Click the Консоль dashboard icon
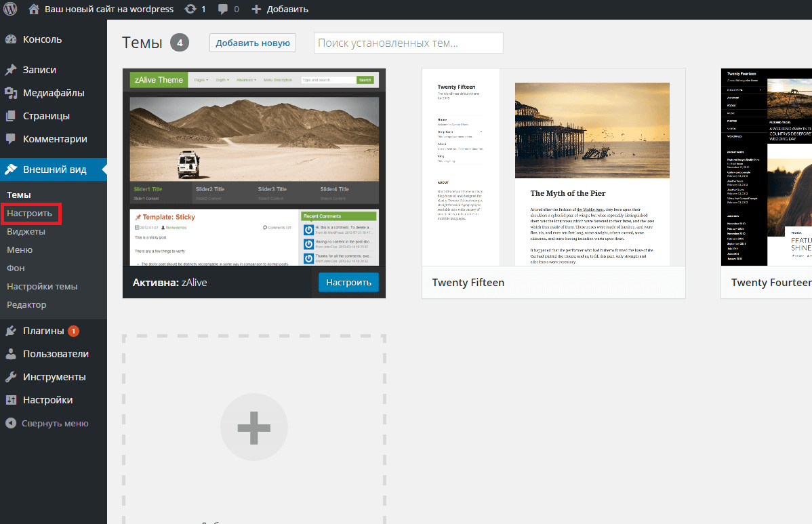 pos(11,39)
